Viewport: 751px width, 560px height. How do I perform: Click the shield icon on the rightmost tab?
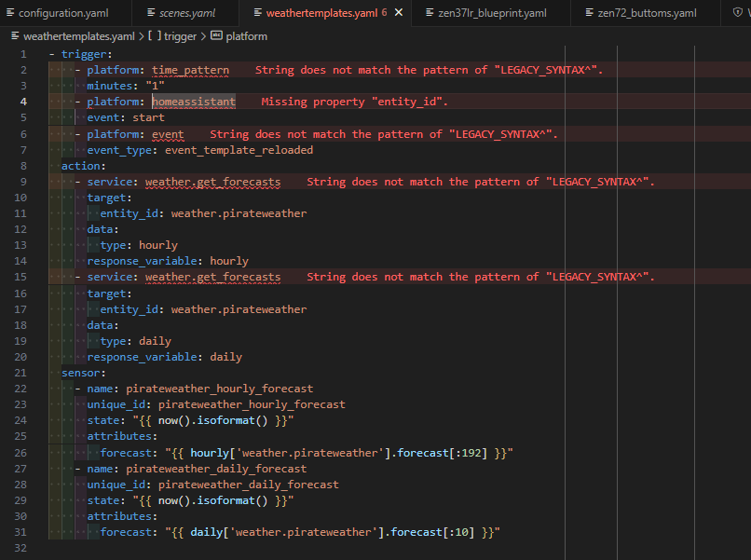(738, 12)
